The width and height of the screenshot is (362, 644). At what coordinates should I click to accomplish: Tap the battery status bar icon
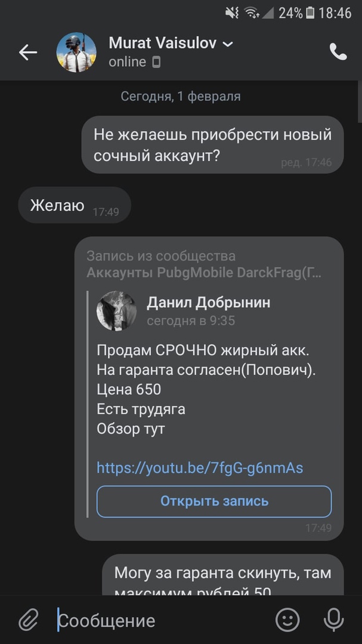point(310,13)
